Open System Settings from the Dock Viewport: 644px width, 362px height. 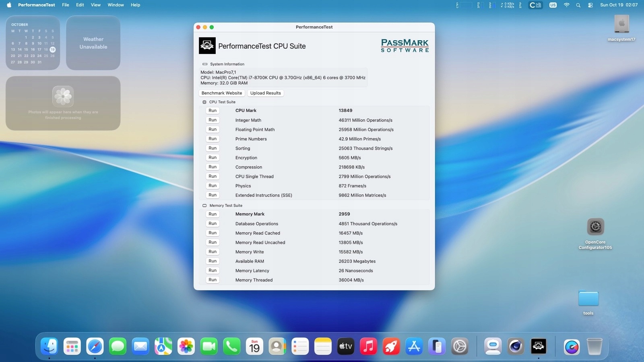click(460, 346)
